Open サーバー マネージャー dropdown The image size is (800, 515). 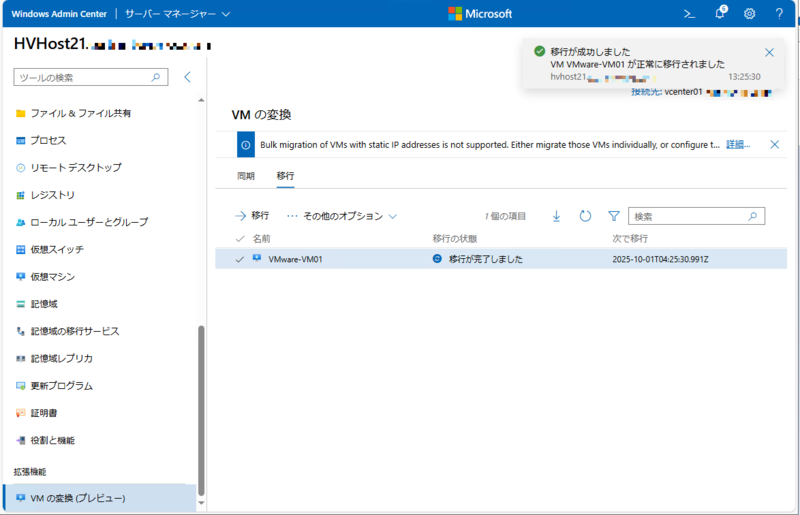coord(178,14)
